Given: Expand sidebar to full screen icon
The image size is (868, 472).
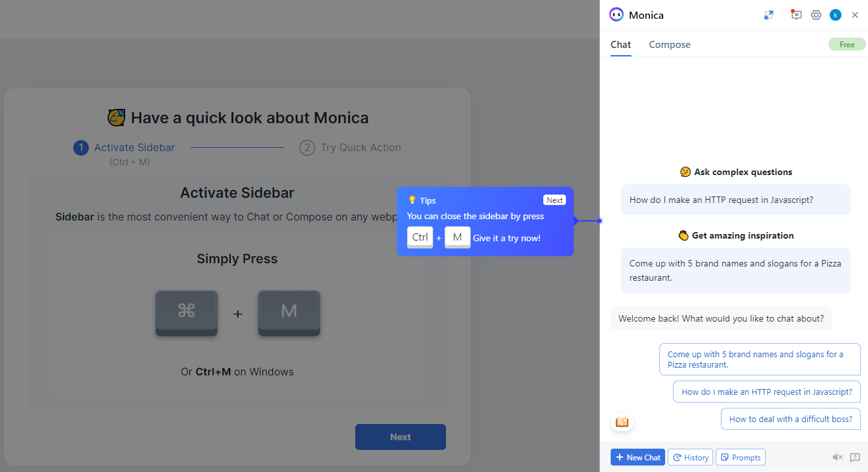Looking at the screenshot, I should (x=769, y=15).
